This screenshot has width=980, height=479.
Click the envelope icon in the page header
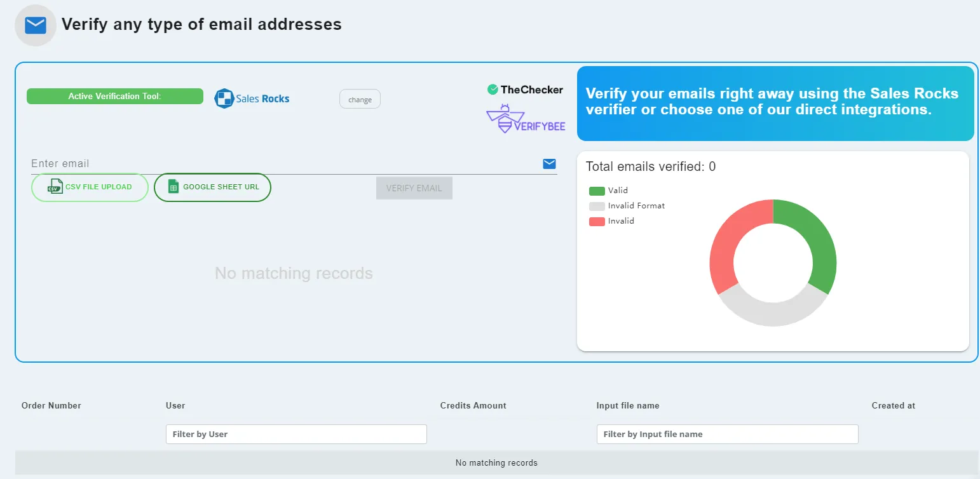(34, 25)
